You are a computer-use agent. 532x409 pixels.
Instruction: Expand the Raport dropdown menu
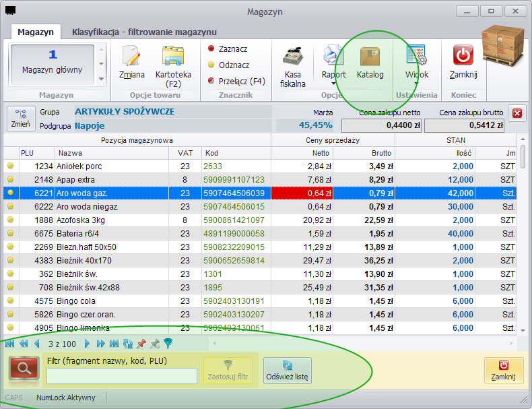point(333,84)
